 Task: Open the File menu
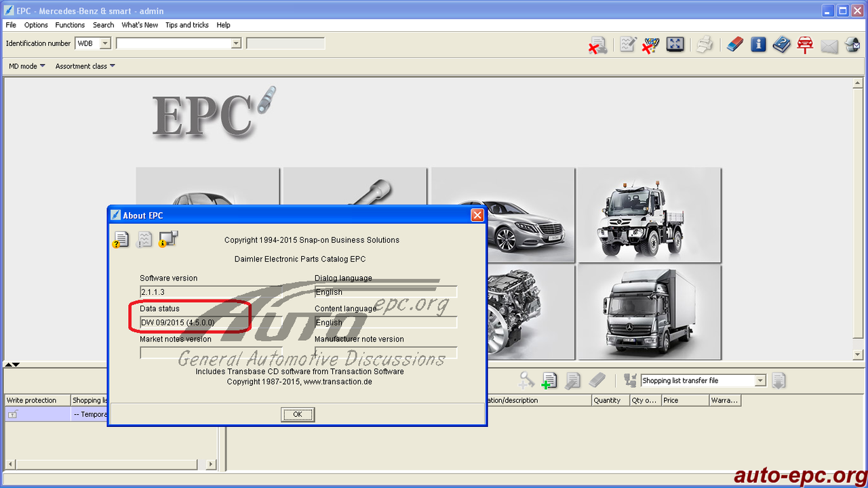(11, 25)
